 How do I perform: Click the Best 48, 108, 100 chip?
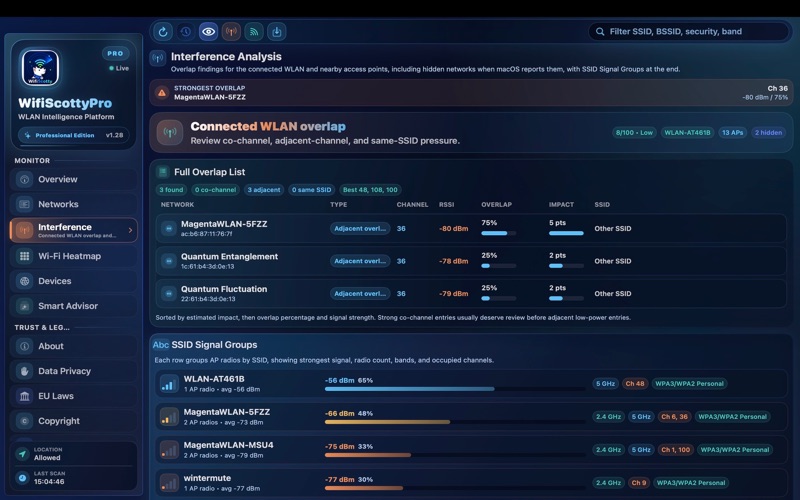pos(370,190)
